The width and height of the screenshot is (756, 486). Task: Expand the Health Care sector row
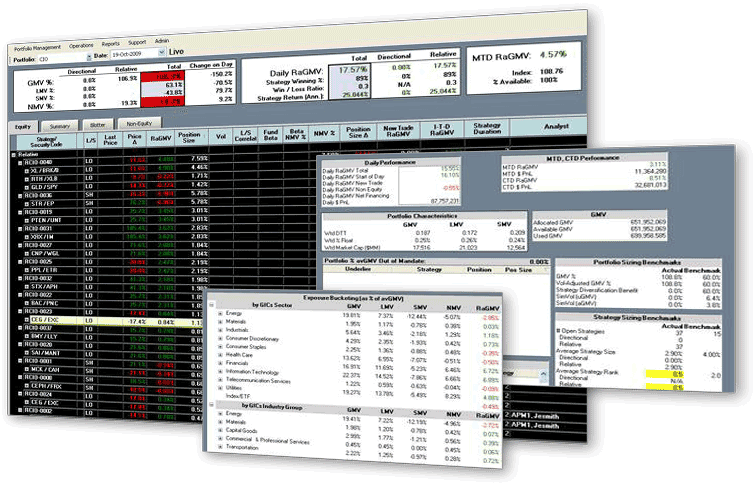(x=221, y=355)
